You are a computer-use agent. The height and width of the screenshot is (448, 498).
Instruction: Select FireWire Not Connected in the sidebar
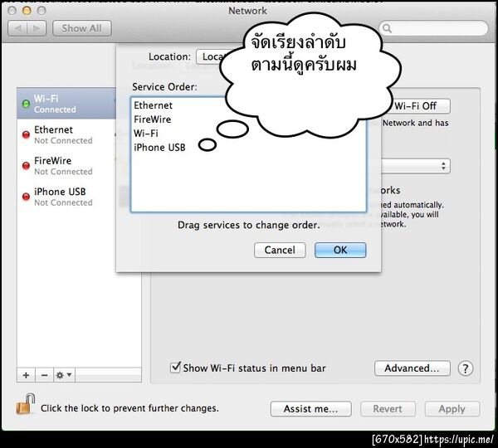pos(66,165)
